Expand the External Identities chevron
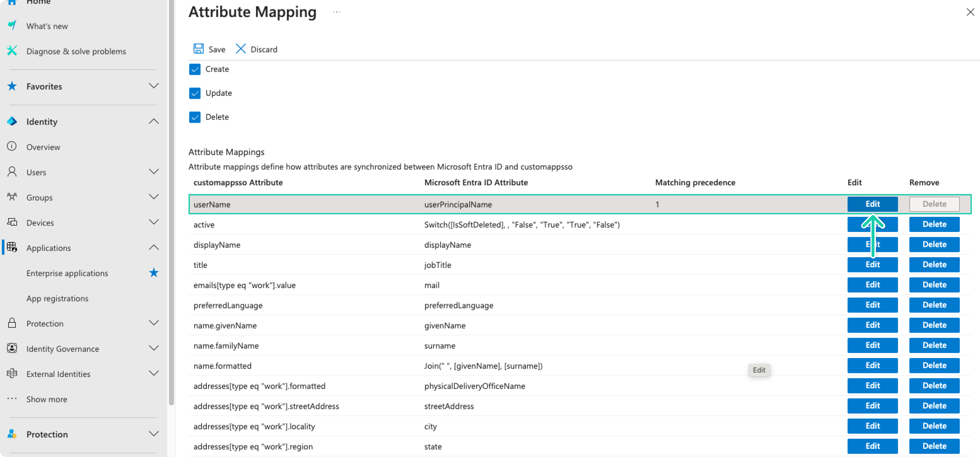 [154, 373]
